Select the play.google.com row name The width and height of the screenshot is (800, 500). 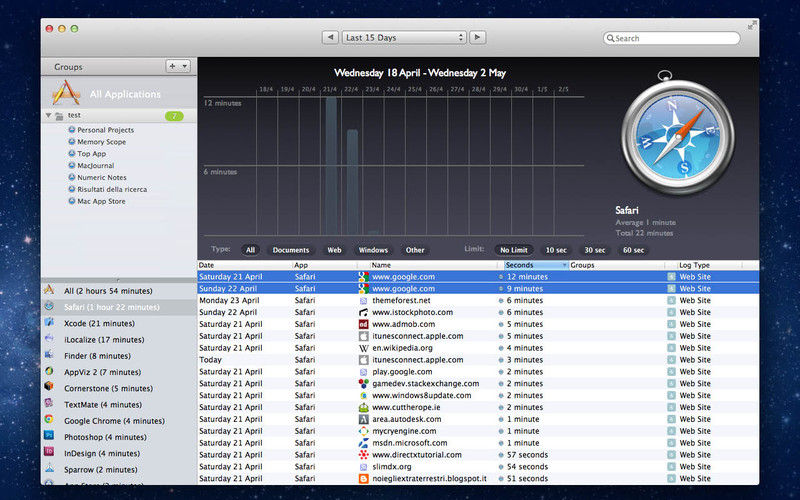(x=402, y=372)
